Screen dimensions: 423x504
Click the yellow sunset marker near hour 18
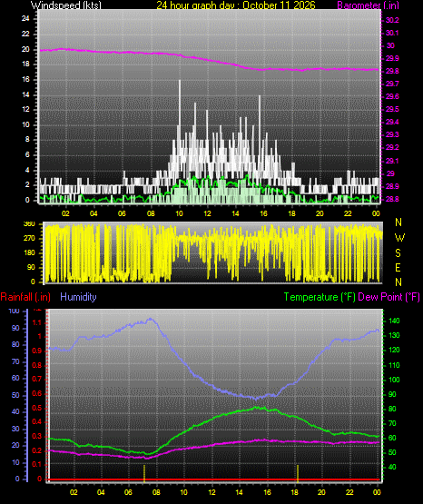[298, 473]
